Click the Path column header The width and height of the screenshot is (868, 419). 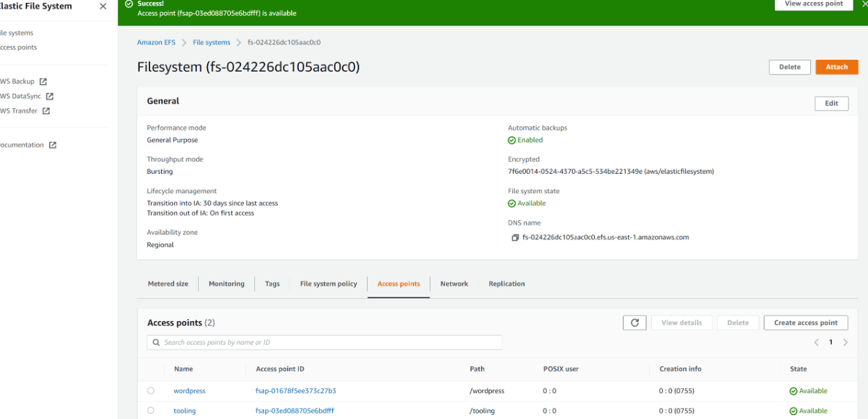click(x=477, y=369)
